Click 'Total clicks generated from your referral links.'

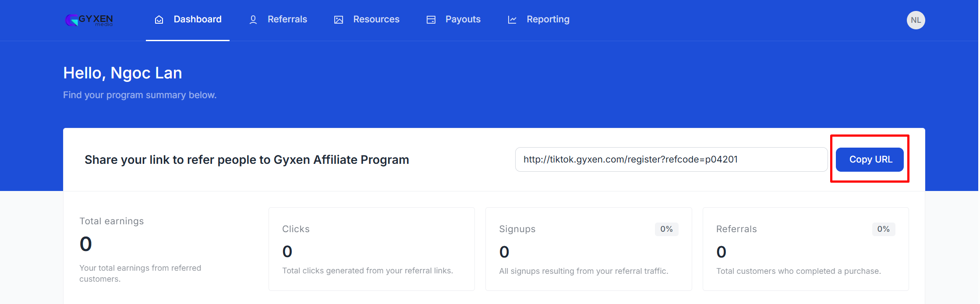coord(368,271)
